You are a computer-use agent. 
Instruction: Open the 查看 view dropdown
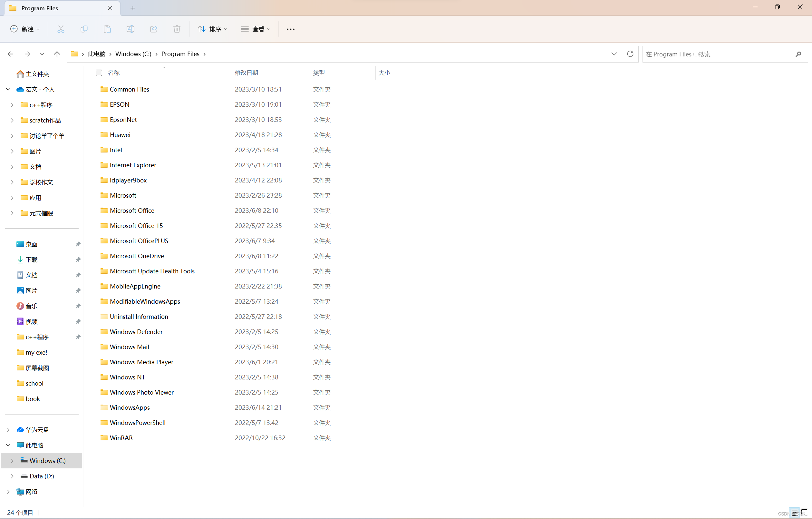click(256, 29)
